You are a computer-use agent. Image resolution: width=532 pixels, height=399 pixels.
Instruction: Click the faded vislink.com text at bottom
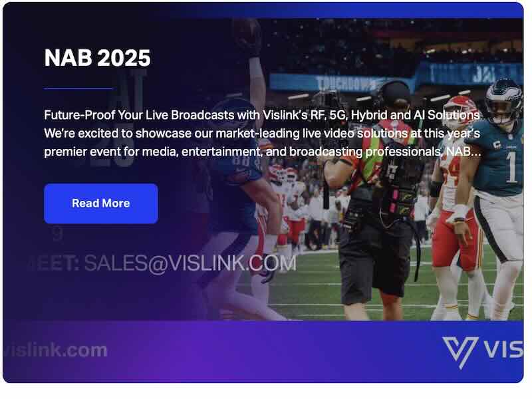[56, 350]
